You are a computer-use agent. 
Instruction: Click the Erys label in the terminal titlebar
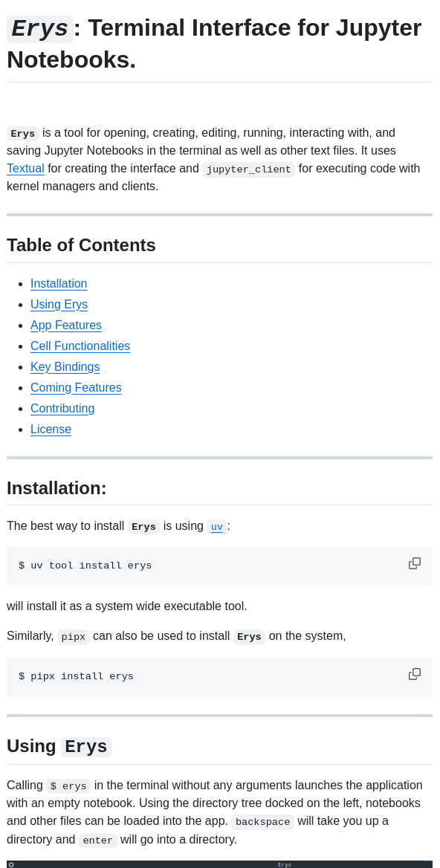pyautogui.click(x=284, y=864)
